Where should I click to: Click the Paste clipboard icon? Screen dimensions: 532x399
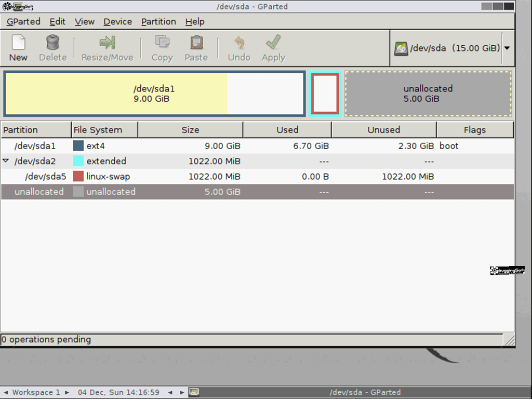(x=196, y=43)
